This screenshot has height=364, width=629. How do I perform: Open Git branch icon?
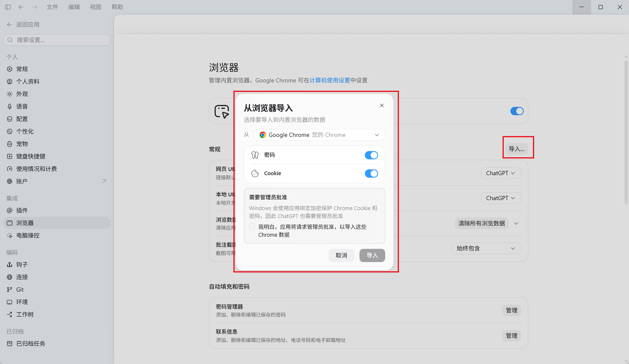click(x=10, y=290)
